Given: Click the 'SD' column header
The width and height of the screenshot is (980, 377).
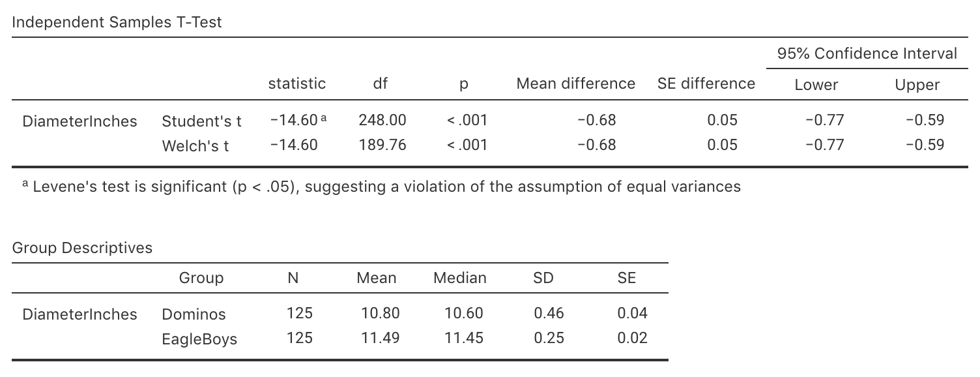Looking at the screenshot, I should tap(543, 278).
